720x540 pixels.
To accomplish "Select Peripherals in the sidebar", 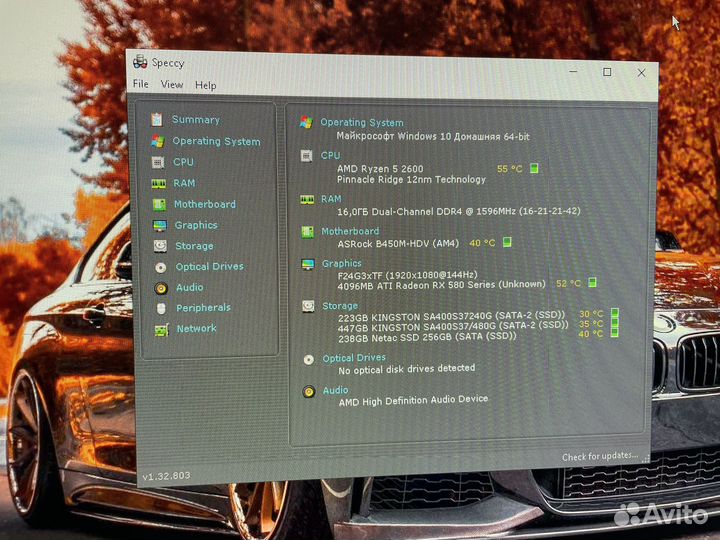I will click(x=203, y=308).
